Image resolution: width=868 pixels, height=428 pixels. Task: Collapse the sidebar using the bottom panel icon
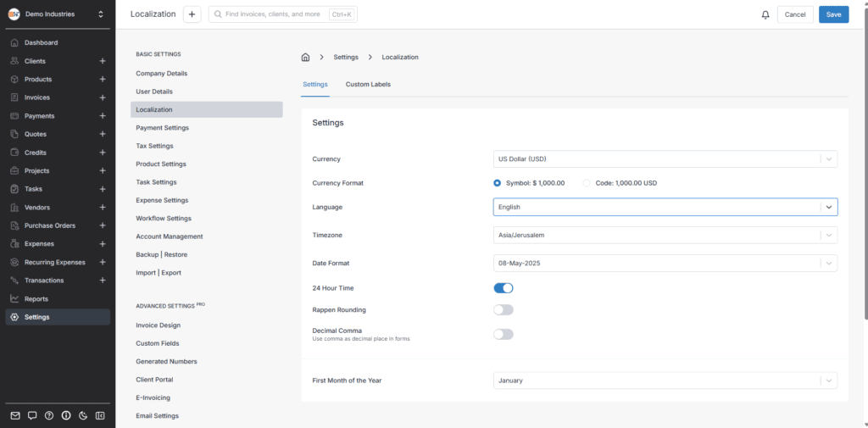pos(100,415)
